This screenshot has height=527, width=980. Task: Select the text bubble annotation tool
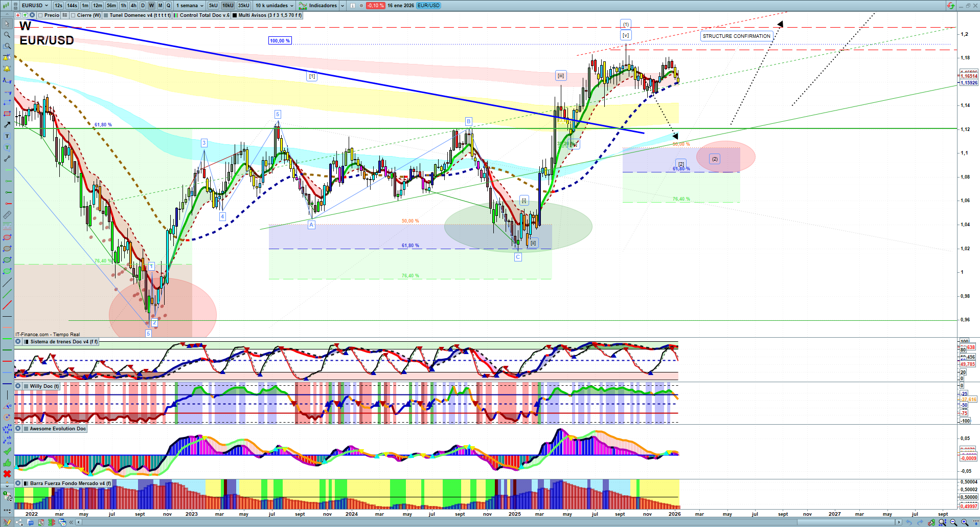7,147
